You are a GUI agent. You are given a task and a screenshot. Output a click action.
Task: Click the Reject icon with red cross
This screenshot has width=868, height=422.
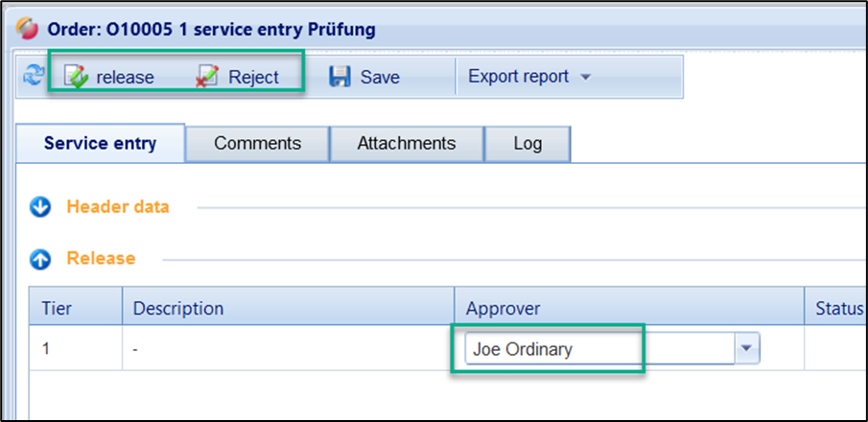[x=207, y=77]
